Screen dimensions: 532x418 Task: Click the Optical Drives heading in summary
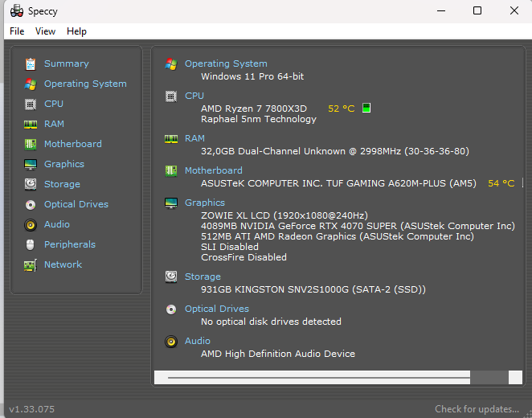click(217, 309)
